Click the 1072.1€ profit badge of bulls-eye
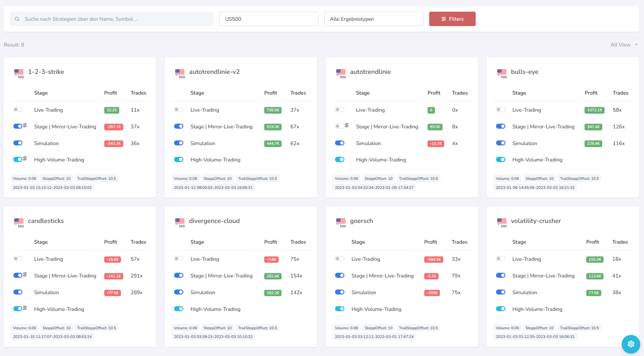Viewport: 644px width, 356px height. (594, 110)
